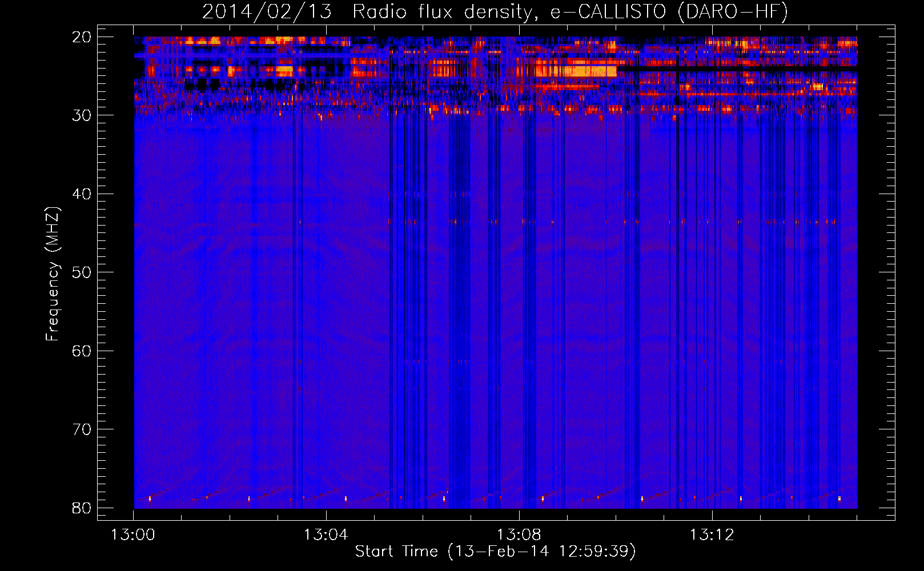924x571 pixels.
Task: Click the 13:04 time tick label
Action: 326,535
